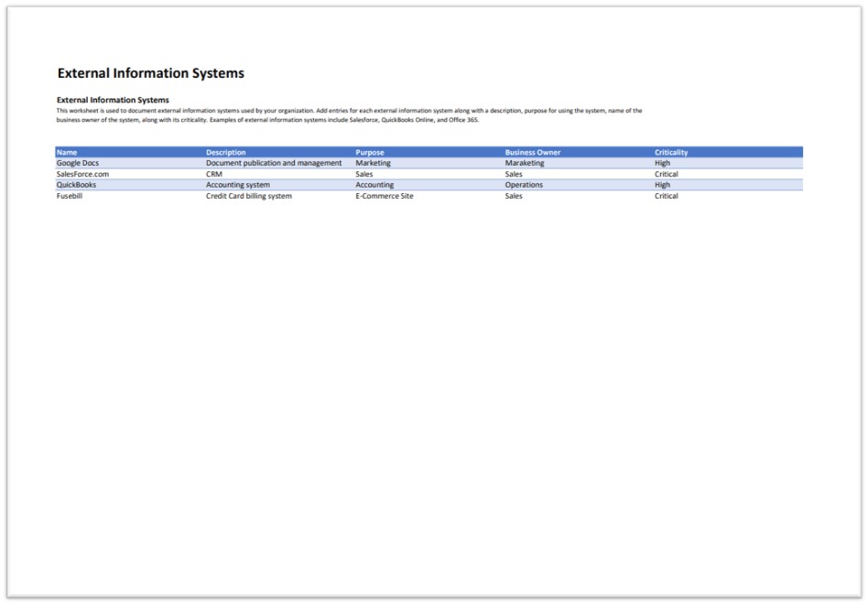
Task: Click the Fusebill name cell
Action: pyautogui.click(x=70, y=196)
